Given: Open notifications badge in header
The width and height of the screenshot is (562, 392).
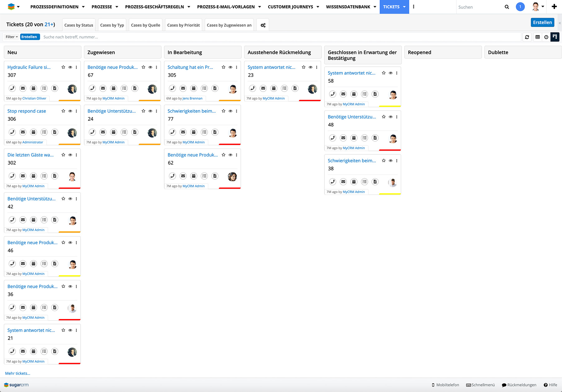Looking at the screenshot, I should (520, 7).
